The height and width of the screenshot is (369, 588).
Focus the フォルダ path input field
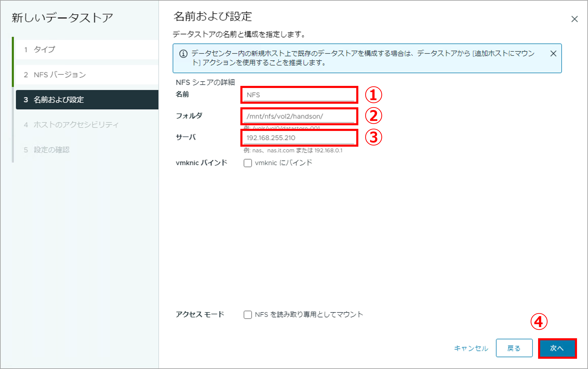coord(299,116)
